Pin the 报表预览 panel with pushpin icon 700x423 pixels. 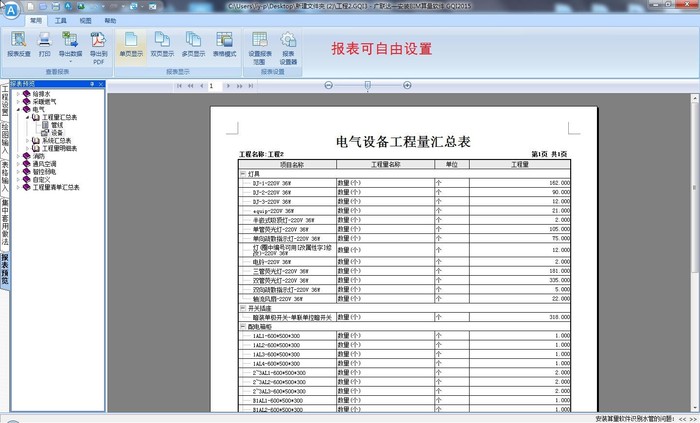pos(92,84)
